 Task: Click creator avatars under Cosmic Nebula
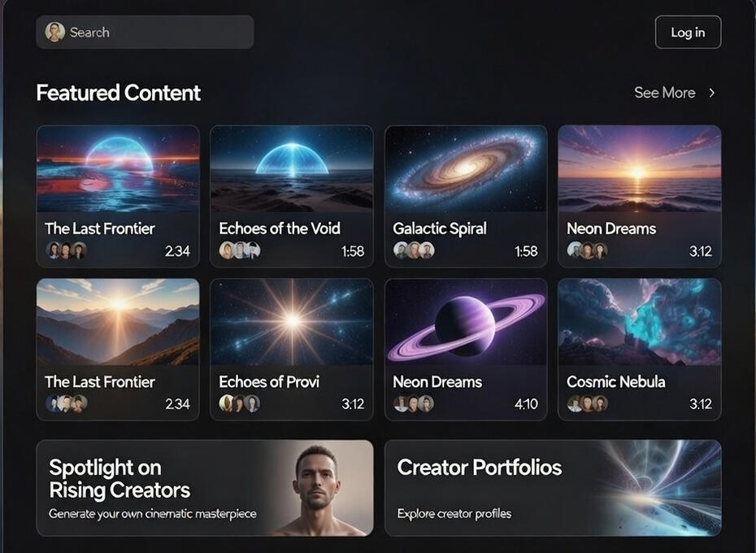click(587, 403)
